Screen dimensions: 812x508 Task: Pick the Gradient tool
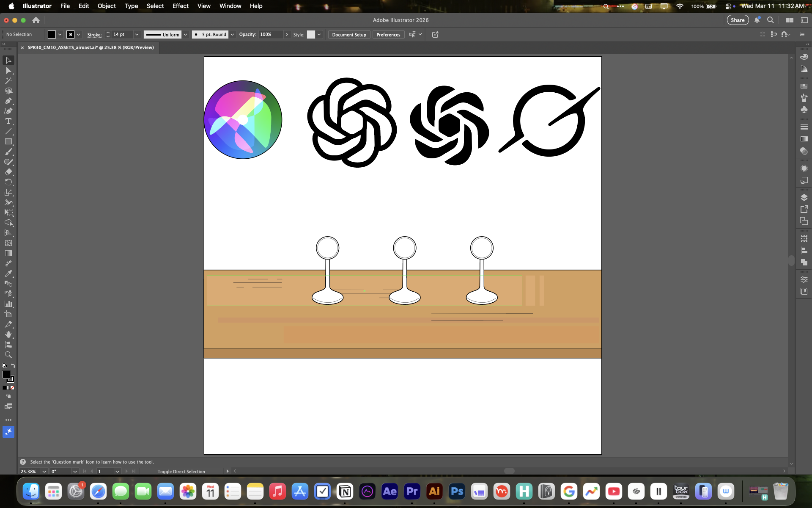[8, 253]
